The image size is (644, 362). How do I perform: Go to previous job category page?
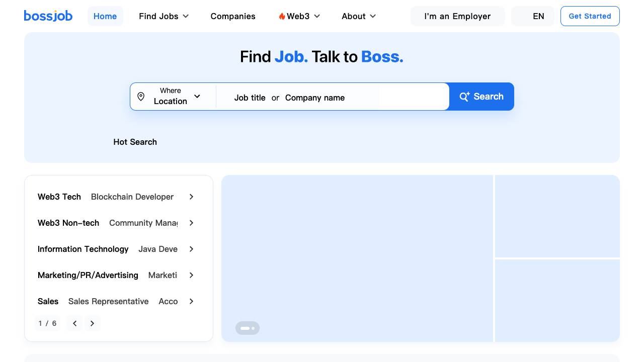74,323
